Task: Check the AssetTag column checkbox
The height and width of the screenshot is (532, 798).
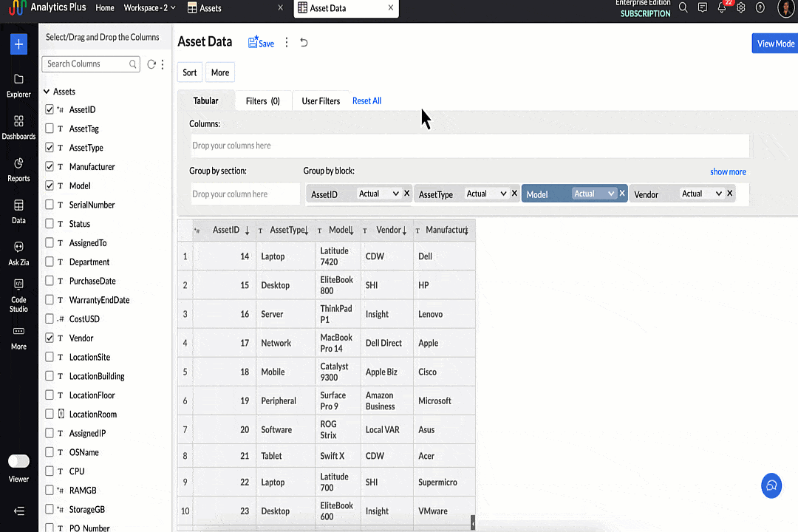Action: pyautogui.click(x=50, y=129)
